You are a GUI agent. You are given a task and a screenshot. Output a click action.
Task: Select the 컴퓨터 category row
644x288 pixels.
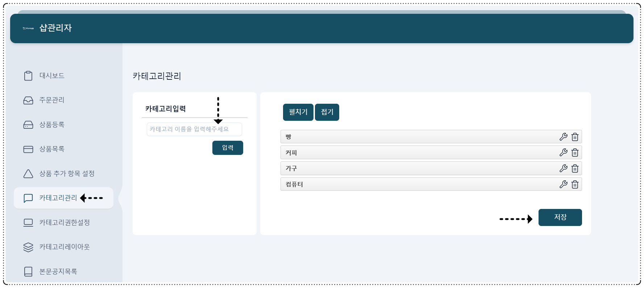431,184
